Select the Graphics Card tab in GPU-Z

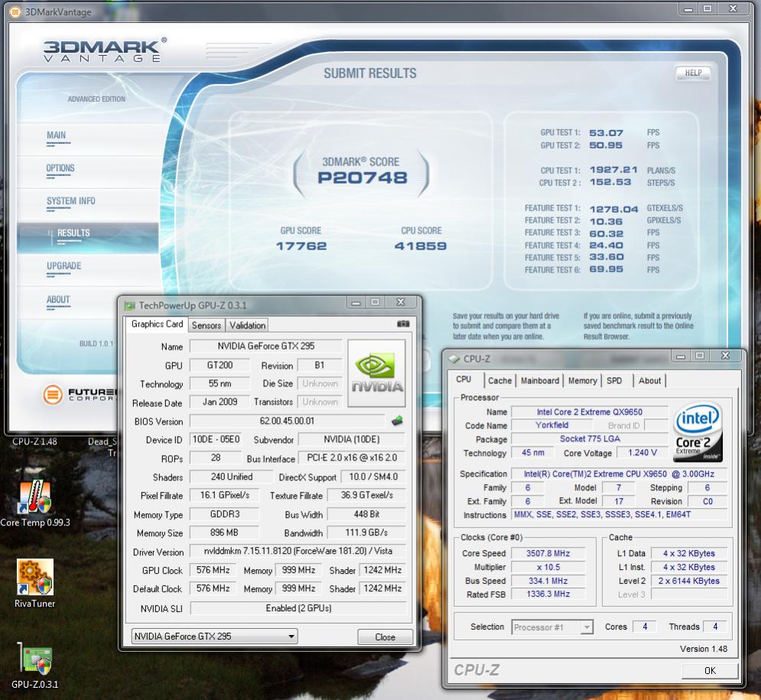coord(157,324)
